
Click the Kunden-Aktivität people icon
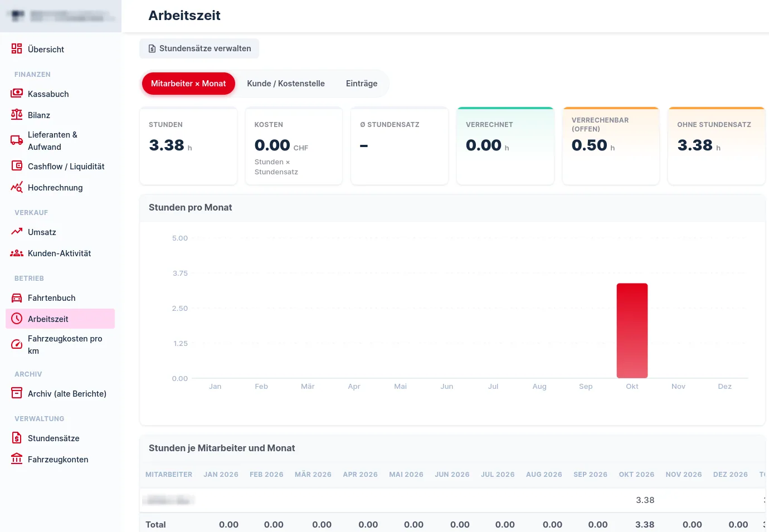click(17, 253)
